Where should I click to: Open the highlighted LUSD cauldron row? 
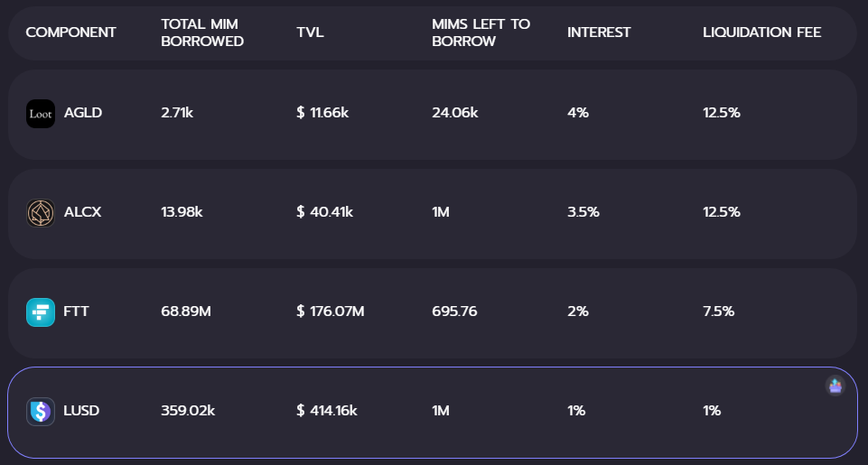pos(433,413)
